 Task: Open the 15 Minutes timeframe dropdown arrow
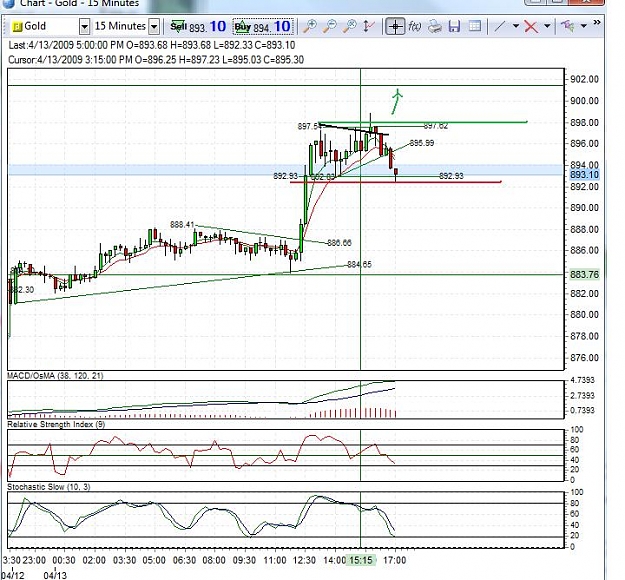click(154, 27)
